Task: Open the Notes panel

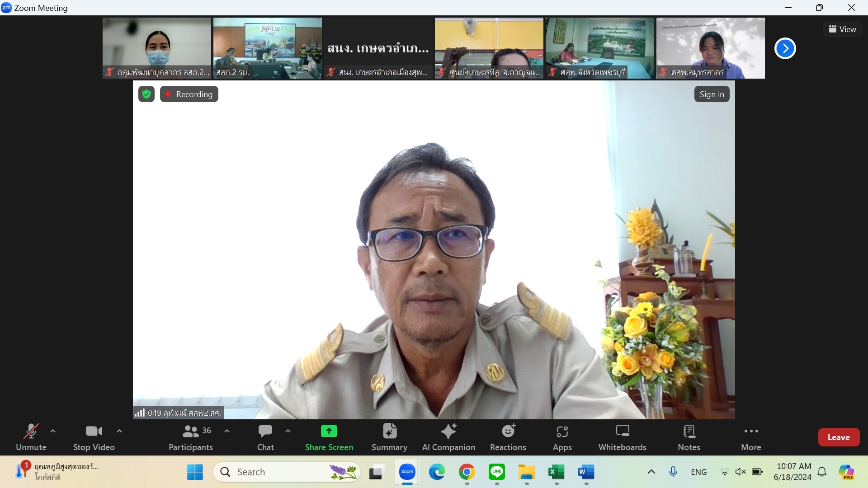Action: (x=689, y=437)
